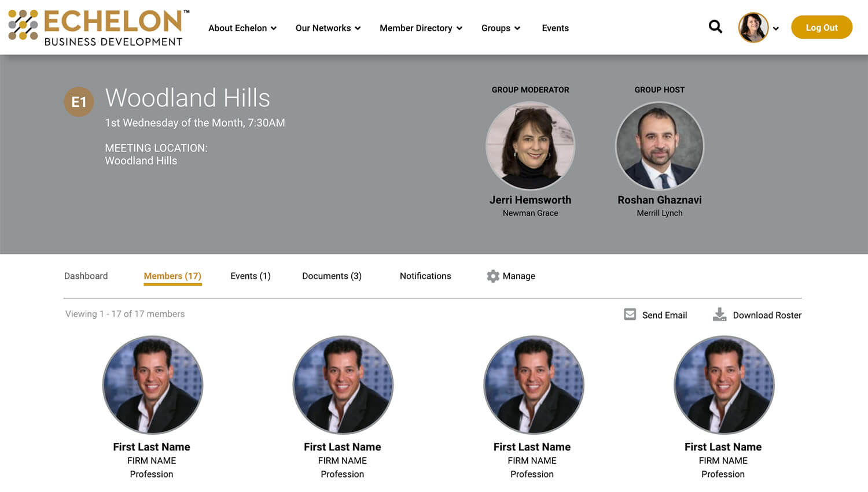Image resolution: width=868 pixels, height=492 pixels.
Task: Click the Send Email envelope icon
Action: tap(630, 314)
